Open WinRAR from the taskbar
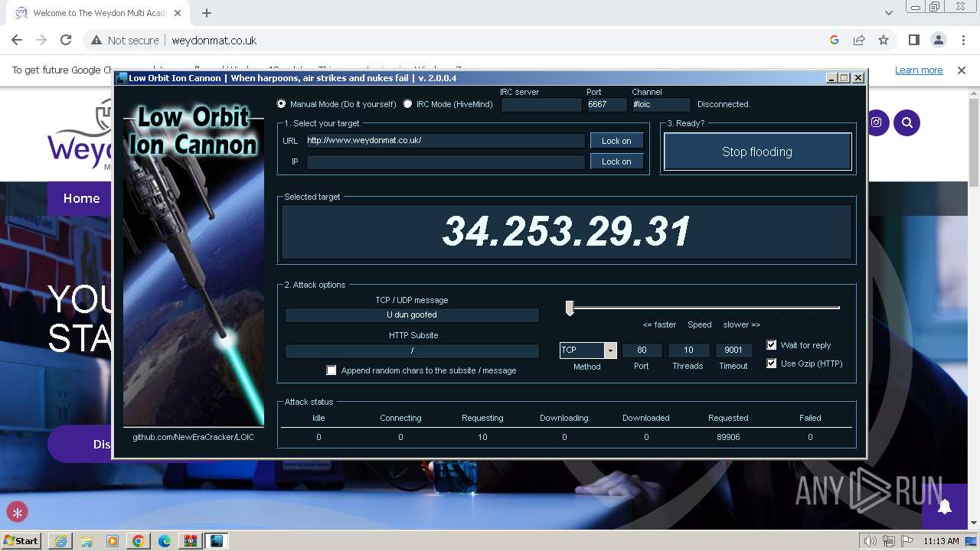The image size is (980, 551). click(191, 541)
